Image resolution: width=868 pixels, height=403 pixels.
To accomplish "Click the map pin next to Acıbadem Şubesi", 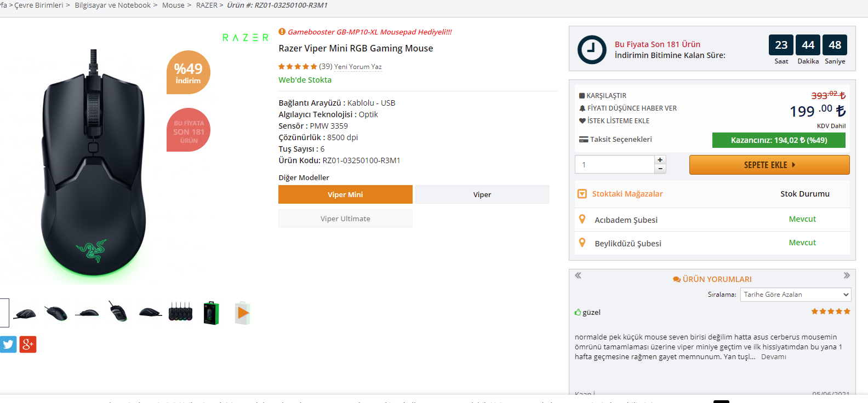I will tap(583, 219).
